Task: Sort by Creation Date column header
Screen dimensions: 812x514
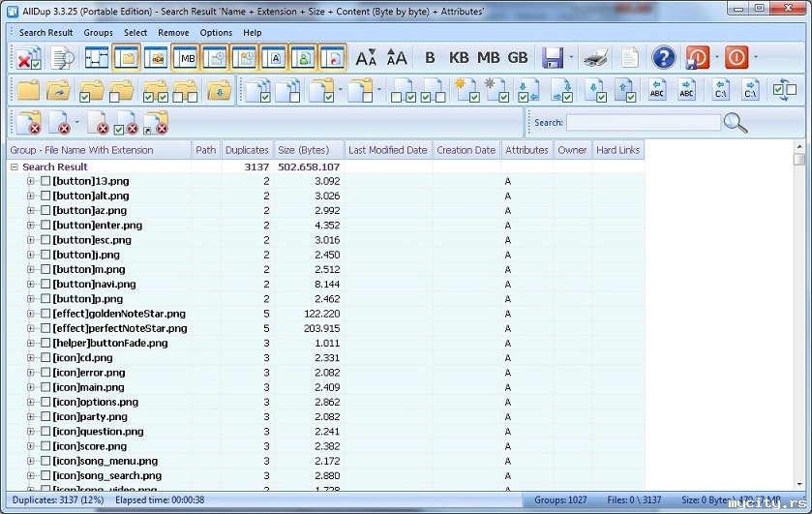Action: [x=466, y=150]
